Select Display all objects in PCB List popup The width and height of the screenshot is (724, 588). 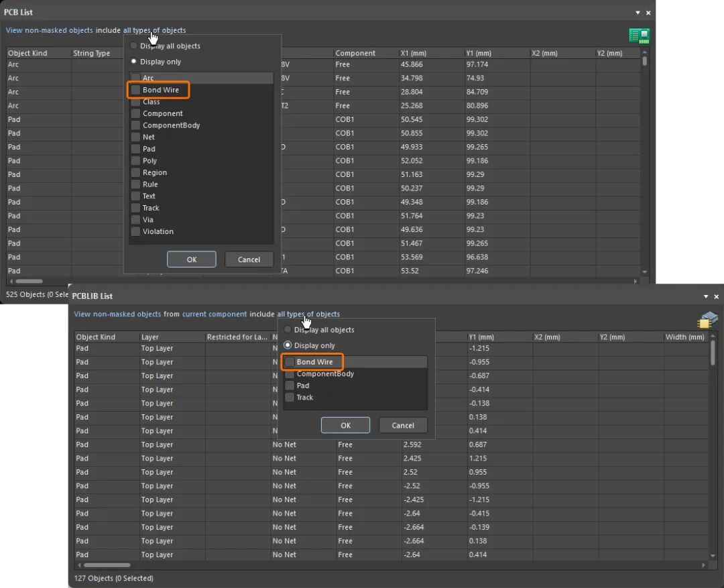[x=133, y=46]
